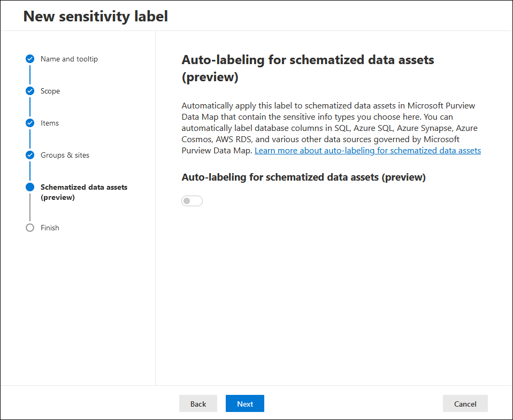Click the Next button
513x420 pixels.
[x=244, y=403]
